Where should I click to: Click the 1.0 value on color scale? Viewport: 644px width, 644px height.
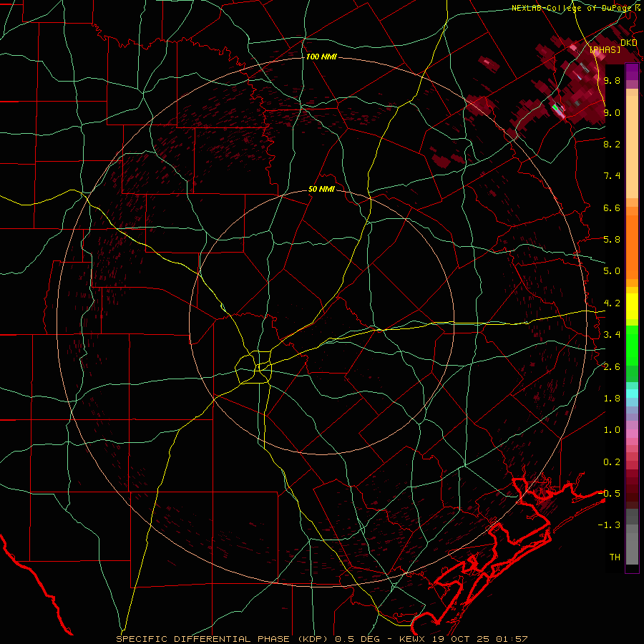[x=612, y=430]
